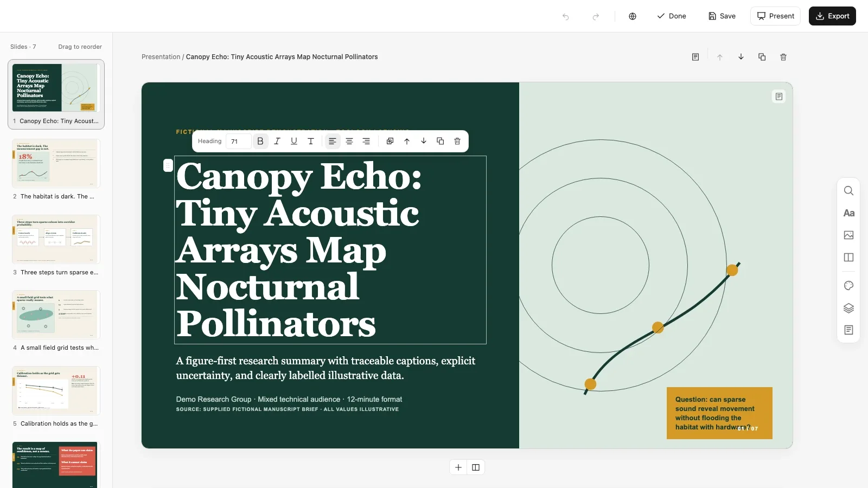Click the font size field showing 71
Screen dimensions: 868x488
(238, 142)
